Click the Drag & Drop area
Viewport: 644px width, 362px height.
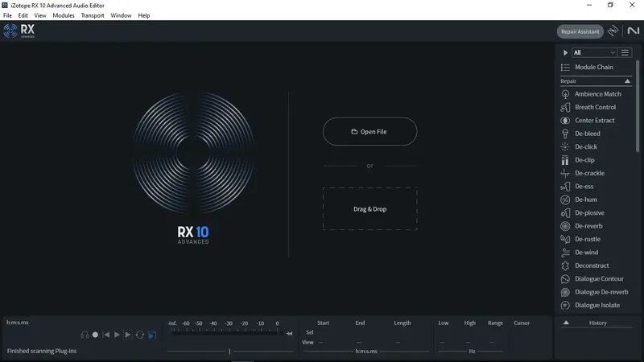(x=369, y=209)
